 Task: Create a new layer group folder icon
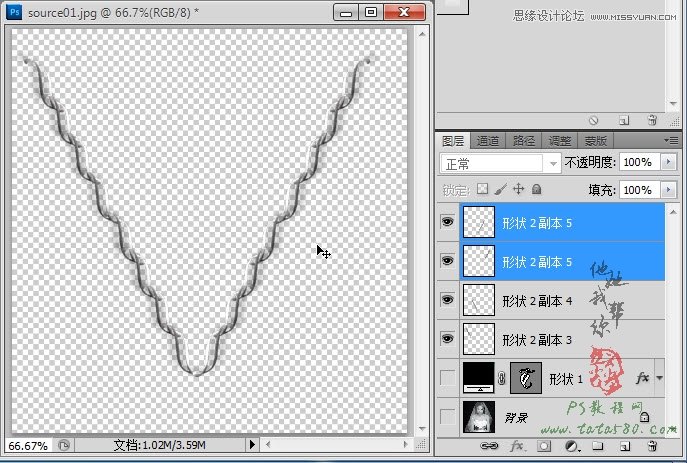[598, 446]
